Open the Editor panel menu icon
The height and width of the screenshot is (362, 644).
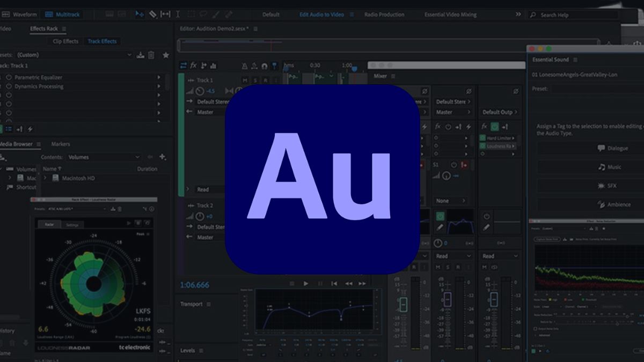[x=255, y=28]
